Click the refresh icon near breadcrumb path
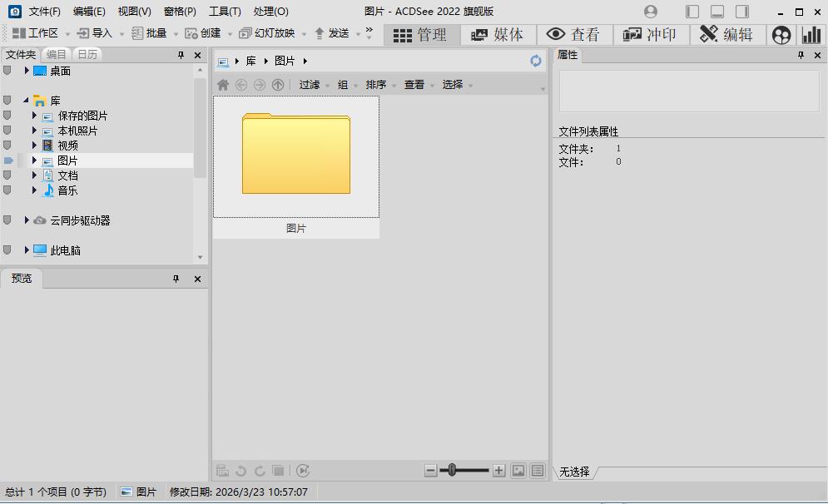 [x=536, y=61]
